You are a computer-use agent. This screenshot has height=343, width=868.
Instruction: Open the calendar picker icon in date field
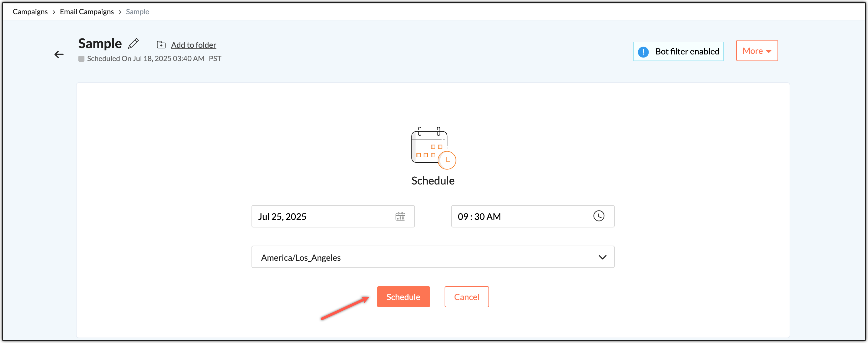click(x=400, y=217)
